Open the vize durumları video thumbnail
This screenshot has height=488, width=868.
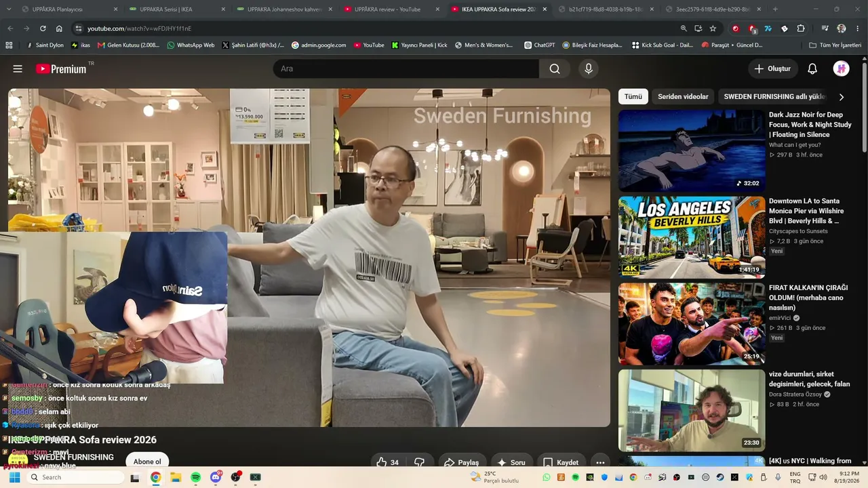coord(692,410)
